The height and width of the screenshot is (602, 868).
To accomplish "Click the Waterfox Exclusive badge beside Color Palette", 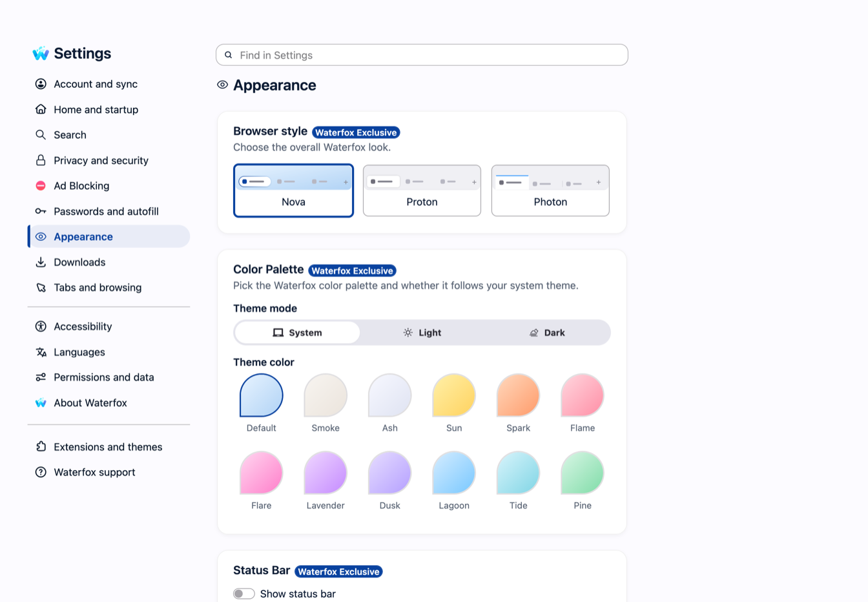I will click(x=352, y=271).
